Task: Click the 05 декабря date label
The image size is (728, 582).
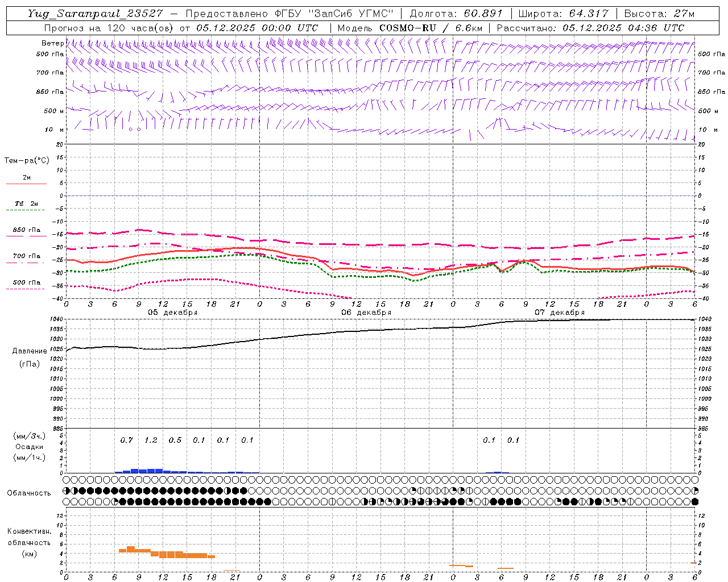Action: tap(173, 313)
